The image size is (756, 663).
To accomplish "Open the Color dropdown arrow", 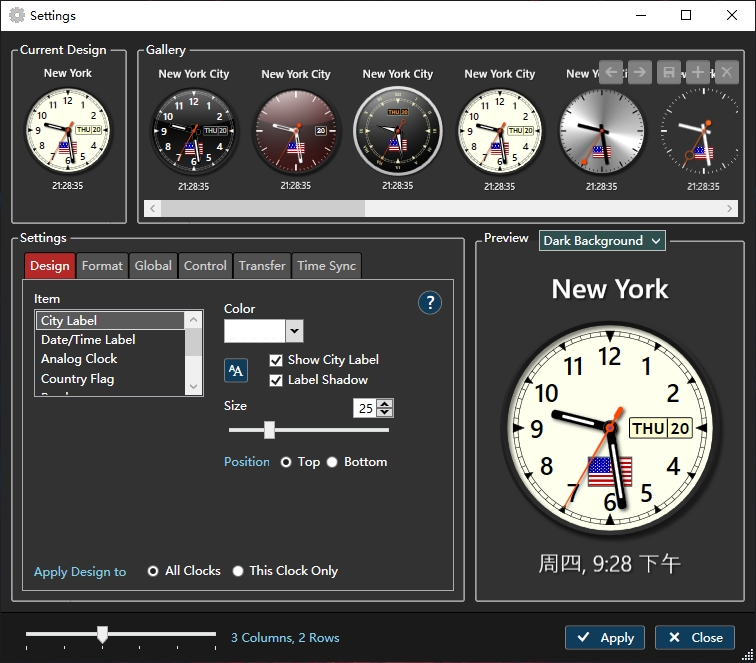I will pyautogui.click(x=294, y=331).
